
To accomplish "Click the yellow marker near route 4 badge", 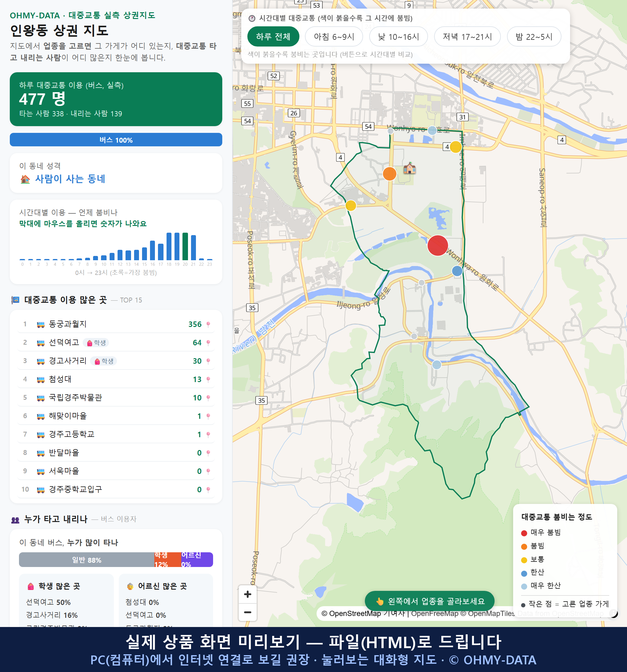I will [x=456, y=147].
